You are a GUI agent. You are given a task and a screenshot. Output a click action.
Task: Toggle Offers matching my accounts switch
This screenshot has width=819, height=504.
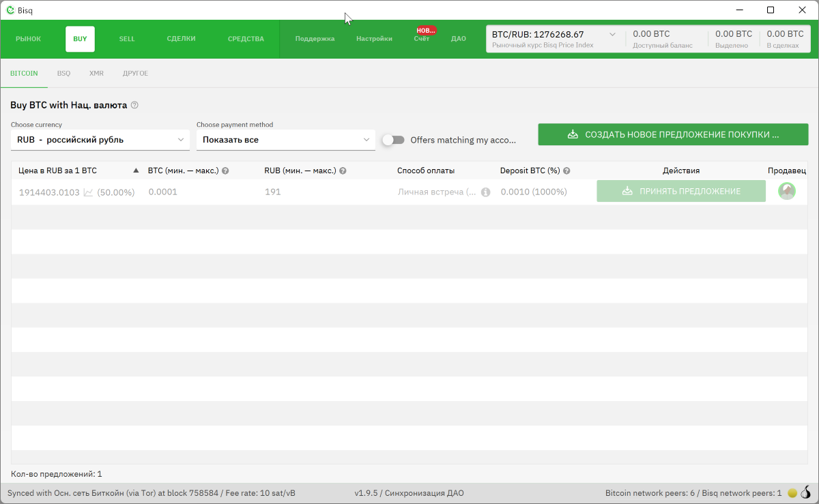(393, 140)
